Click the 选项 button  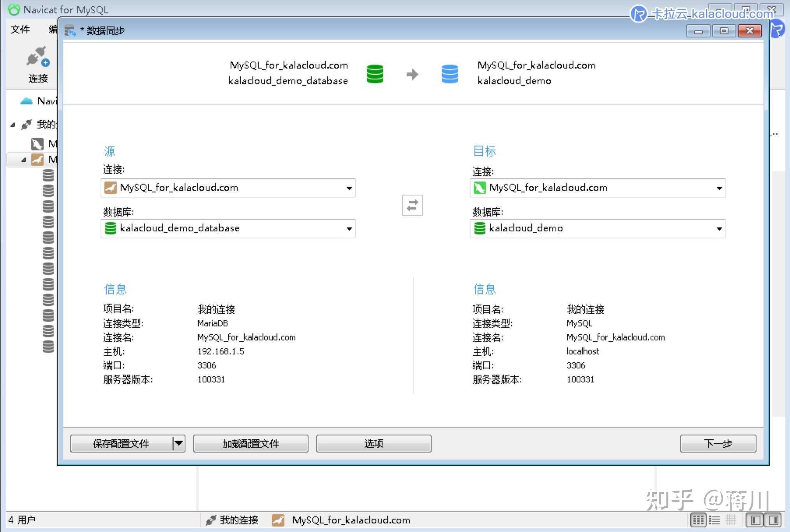coord(374,444)
